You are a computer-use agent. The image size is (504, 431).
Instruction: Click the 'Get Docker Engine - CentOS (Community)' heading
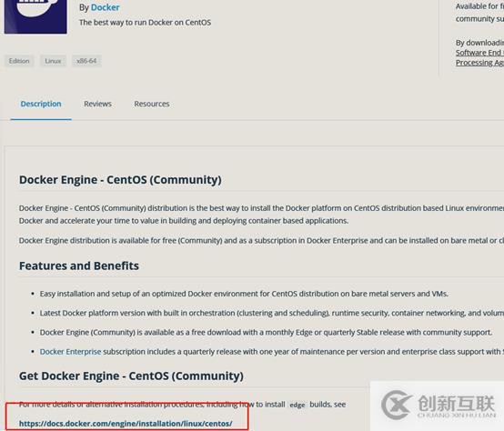pyautogui.click(x=131, y=376)
